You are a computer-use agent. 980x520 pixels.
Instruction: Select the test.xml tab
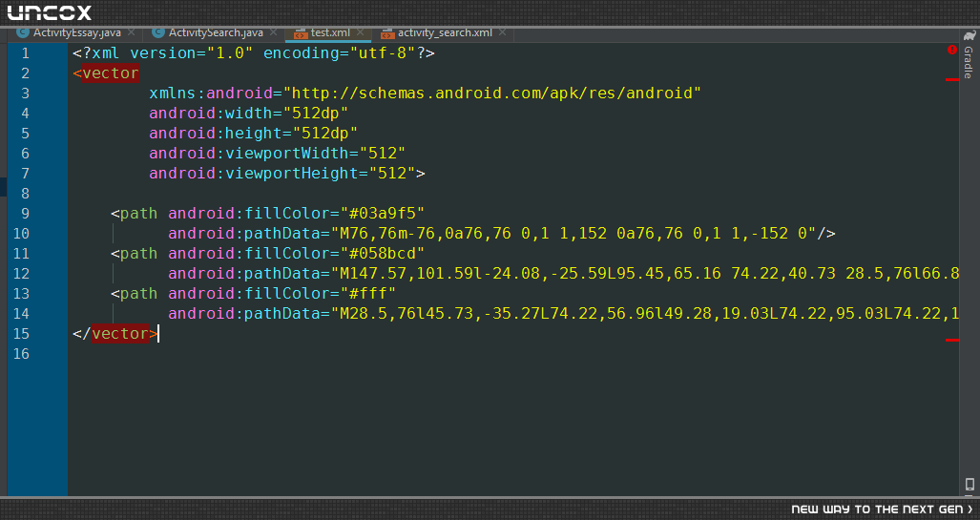(x=330, y=32)
